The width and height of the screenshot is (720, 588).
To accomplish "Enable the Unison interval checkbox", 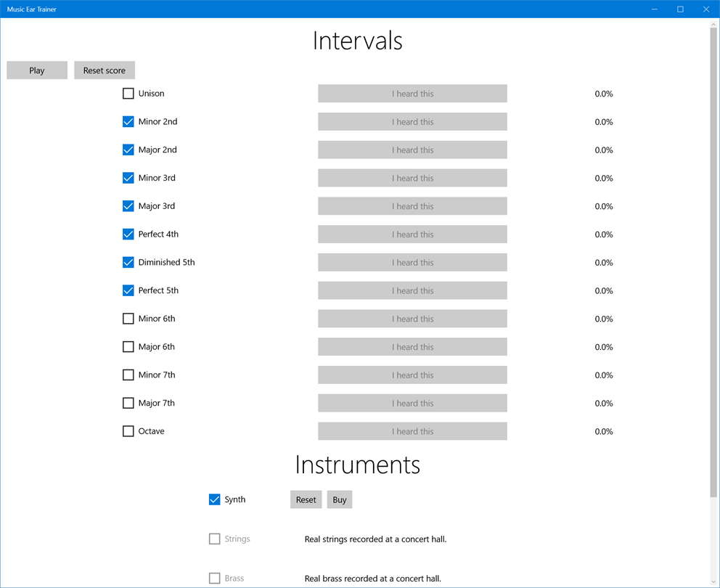I will pyautogui.click(x=128, y=94).
